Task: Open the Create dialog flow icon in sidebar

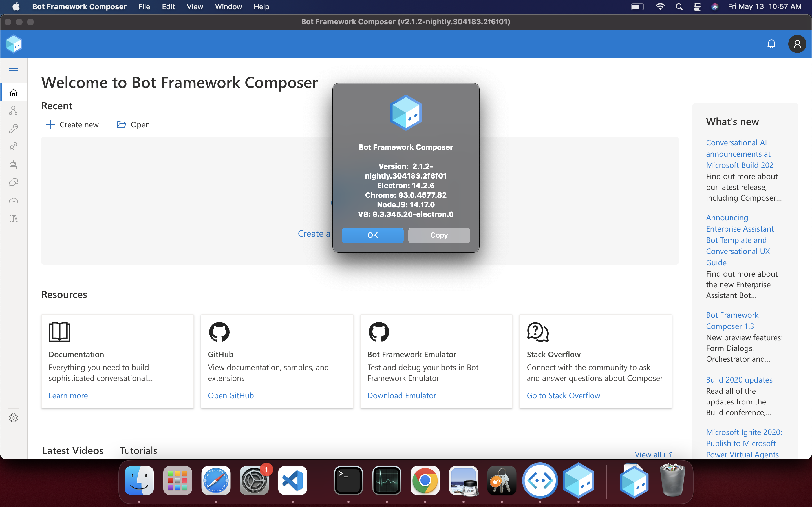Action: pyautogui.click(x=14, y=111)
